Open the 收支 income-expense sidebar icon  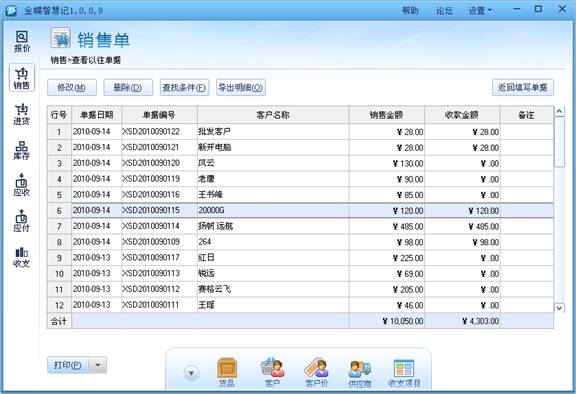pyautogui.click(x=22, y=257)
